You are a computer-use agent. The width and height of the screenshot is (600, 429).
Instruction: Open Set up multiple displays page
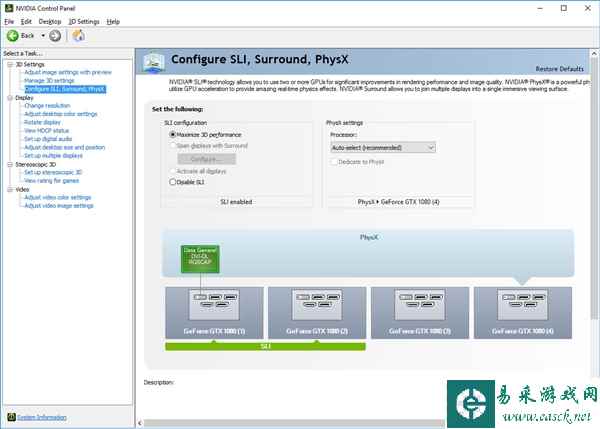53,156
